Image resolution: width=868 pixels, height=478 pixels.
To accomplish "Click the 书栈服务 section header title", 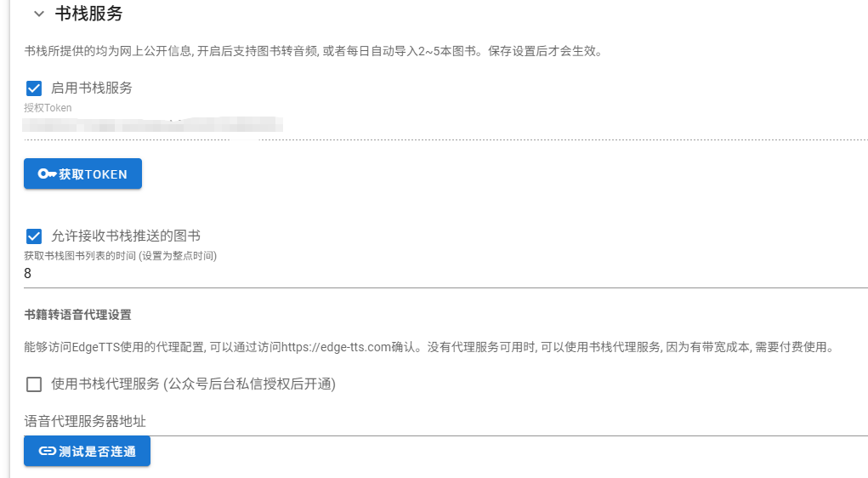I will click(89, 14).
